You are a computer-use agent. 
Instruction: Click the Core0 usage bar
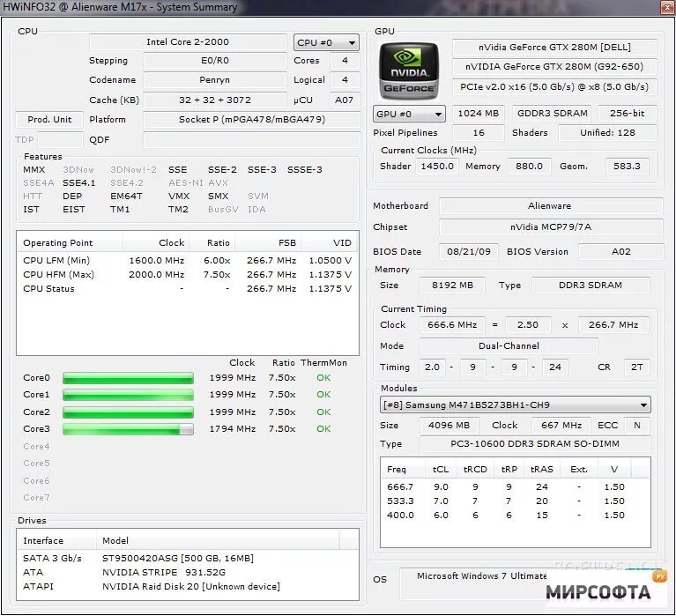point(128,378)
